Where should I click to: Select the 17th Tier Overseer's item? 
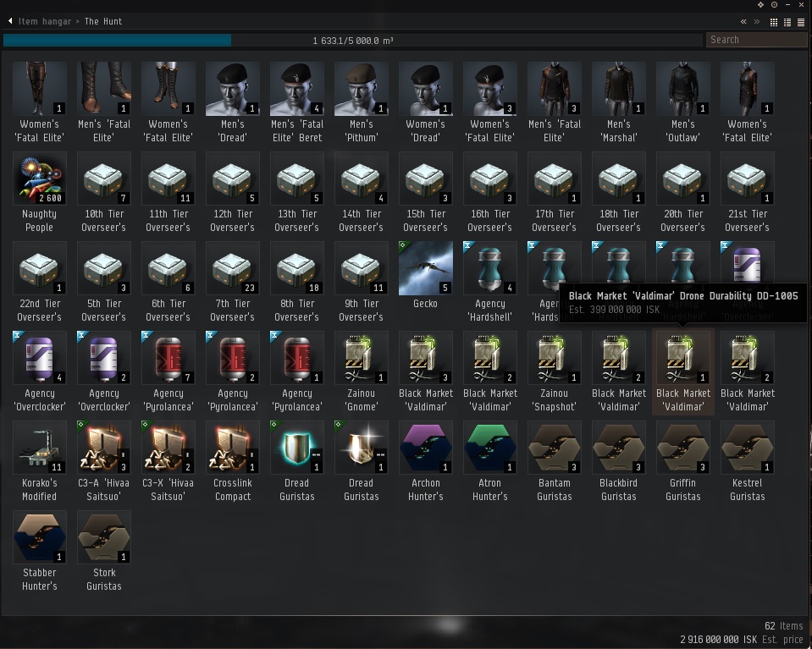tap(554, 193)
